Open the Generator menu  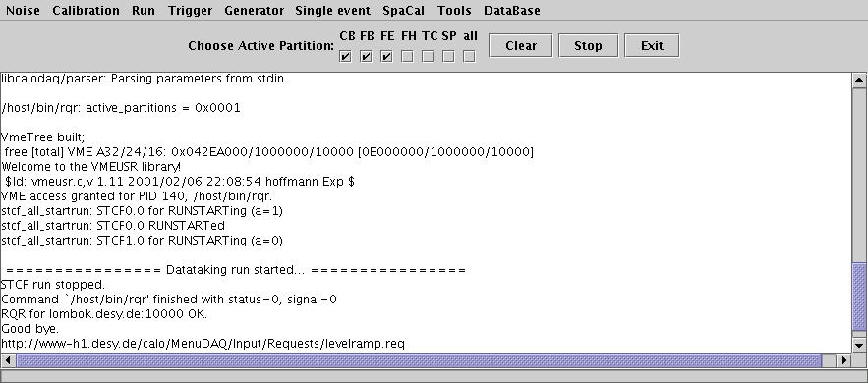coord(254,11)
